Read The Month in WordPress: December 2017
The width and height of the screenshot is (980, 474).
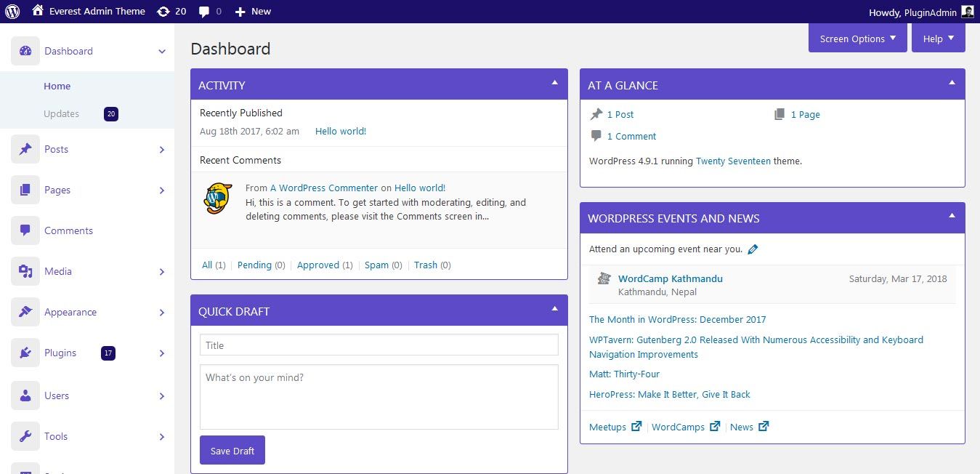point(677,319)
